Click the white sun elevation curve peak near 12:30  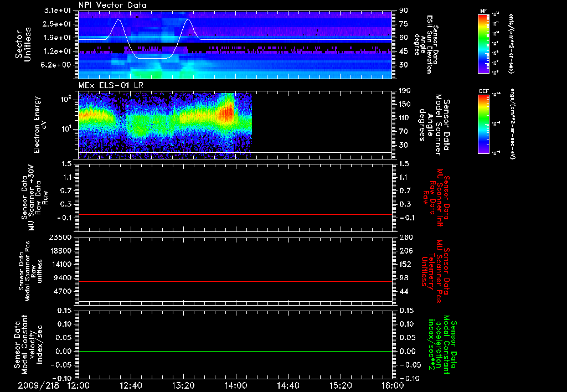tap(118, 19)
